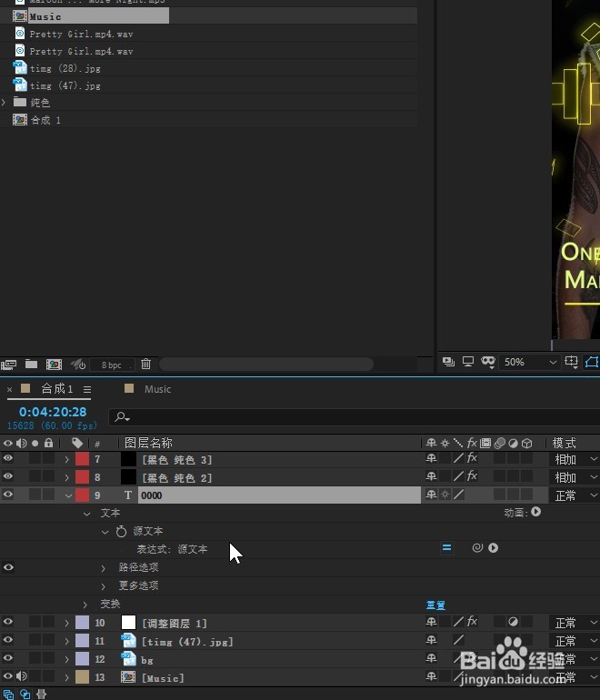Change Music layer tan label color
This screenshot has height=700, width=600.
click(x=82, y=677)
